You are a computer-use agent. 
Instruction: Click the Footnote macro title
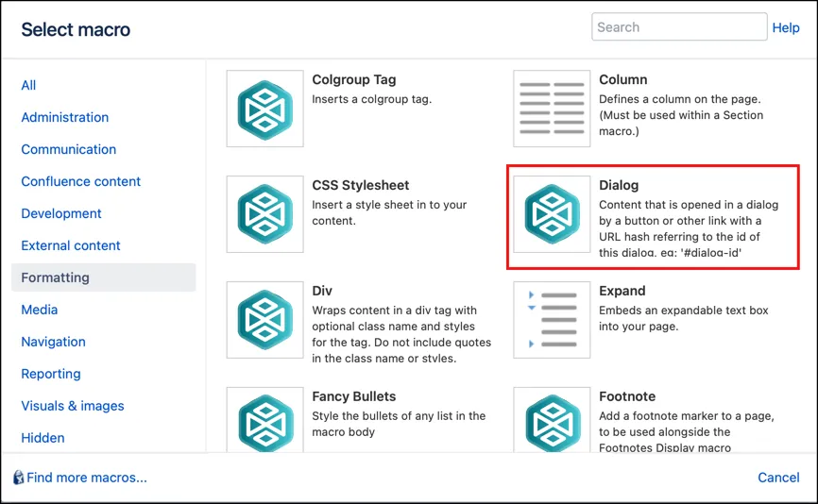(x=627, y=396)
